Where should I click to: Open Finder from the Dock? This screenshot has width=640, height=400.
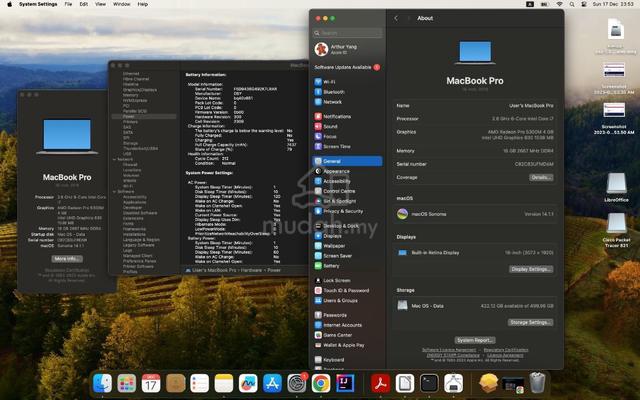102,383
